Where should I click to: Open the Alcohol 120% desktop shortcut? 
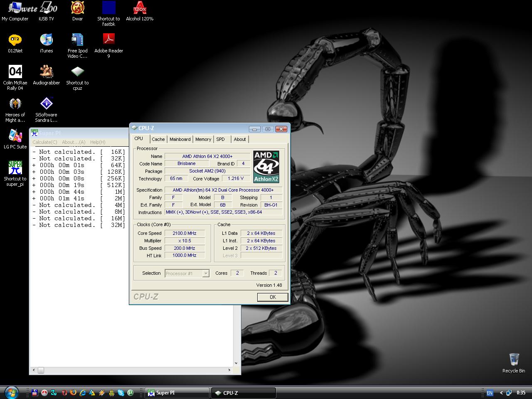coord(140,8)
